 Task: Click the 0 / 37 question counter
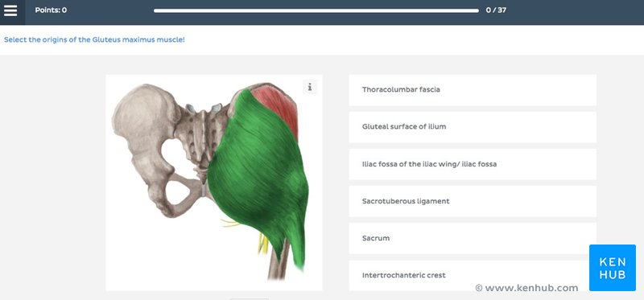click(496, 10)
